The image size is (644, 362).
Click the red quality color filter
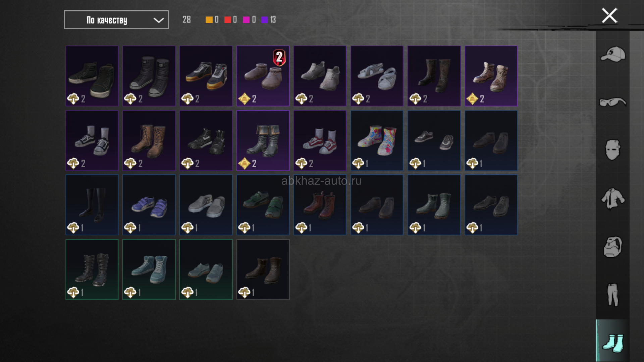point(231,20)
